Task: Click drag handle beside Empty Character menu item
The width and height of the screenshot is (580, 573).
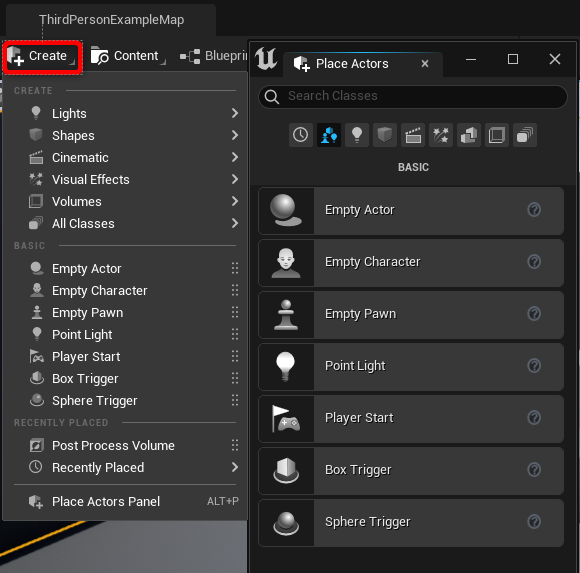Action: pyautogui.click(x=235, y=290)
